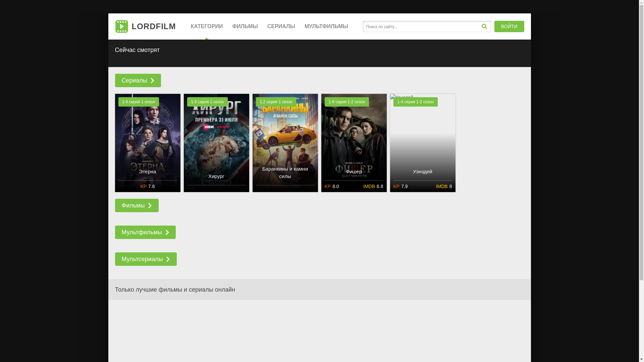The height and width of the screenshot is (362, 644).
Task: Open the Сериалы nav menu item
Action: pos(281,26)
